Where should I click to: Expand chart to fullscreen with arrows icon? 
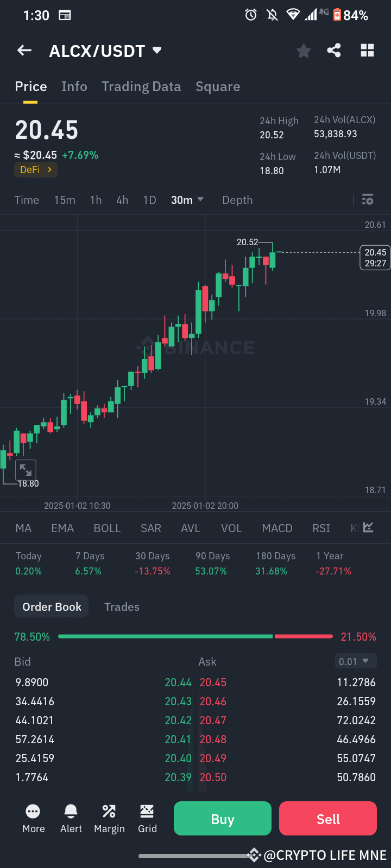pos(26,470)
